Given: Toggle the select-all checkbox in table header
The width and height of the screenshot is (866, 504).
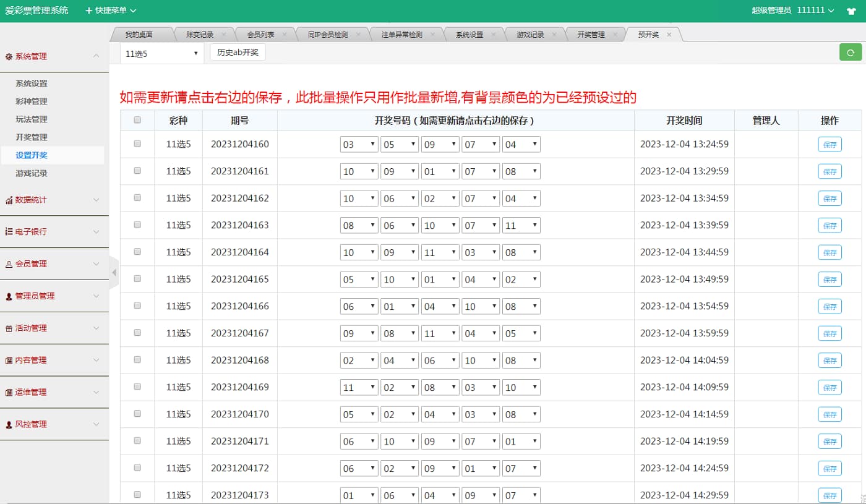Looking at the screenshot, I should (137, 120).
